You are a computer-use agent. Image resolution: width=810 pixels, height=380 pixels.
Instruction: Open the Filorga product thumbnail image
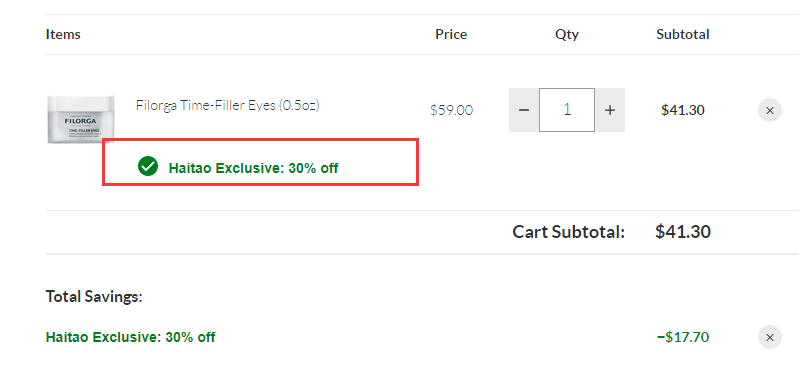pyautogui.click(x=81, y=119)
